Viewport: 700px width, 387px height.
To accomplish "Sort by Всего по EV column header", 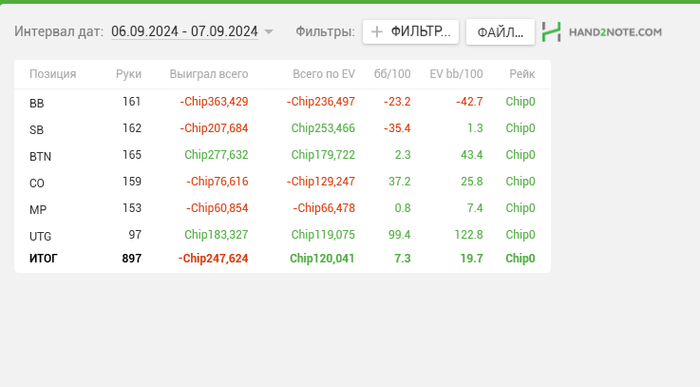I will [x=324, y=74].
